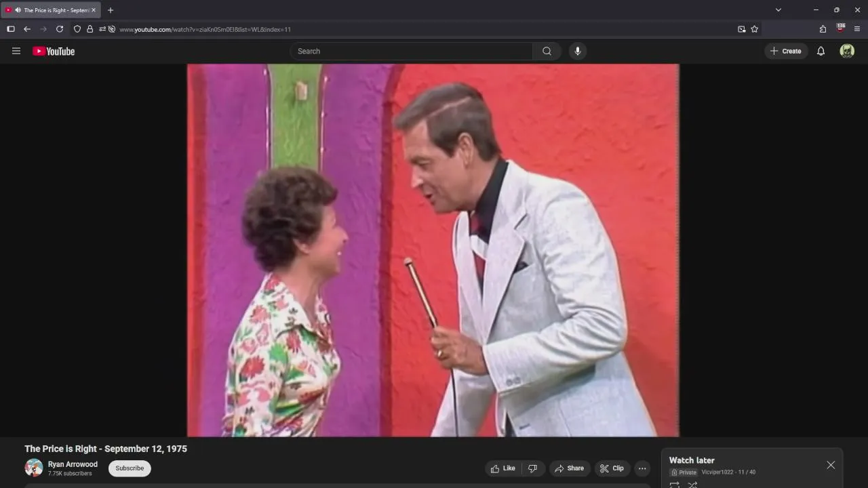868x488 pixels.
Task: Open site permissions icon in address bar
Action: [x=102, y=29]
